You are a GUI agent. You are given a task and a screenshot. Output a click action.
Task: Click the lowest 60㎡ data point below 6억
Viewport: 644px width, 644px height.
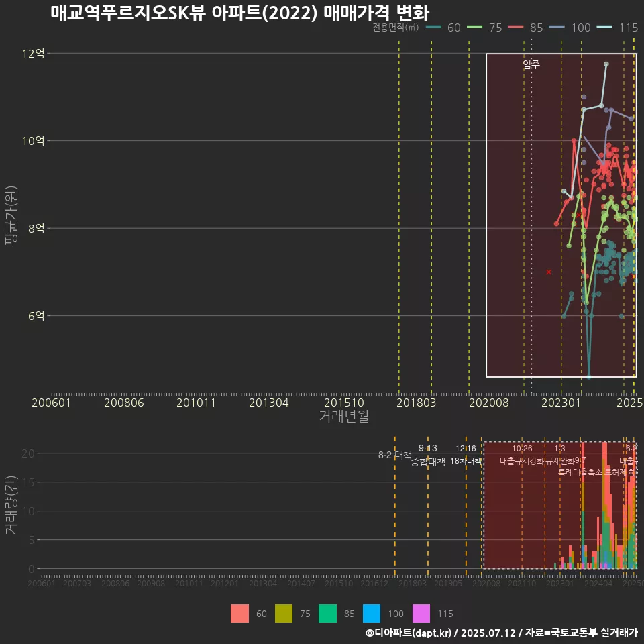pyautogui.click(x=589, y=376)
